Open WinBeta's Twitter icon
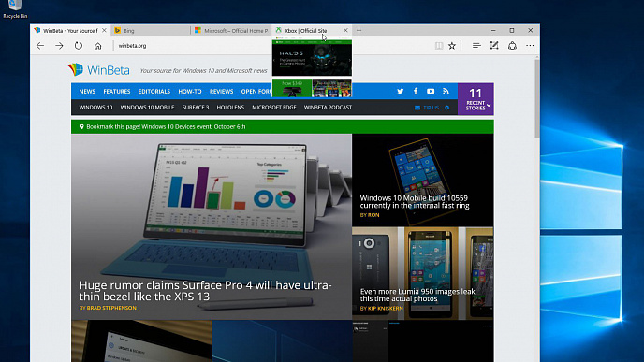This screenshot has height=362, width=644. click(400, 91)
